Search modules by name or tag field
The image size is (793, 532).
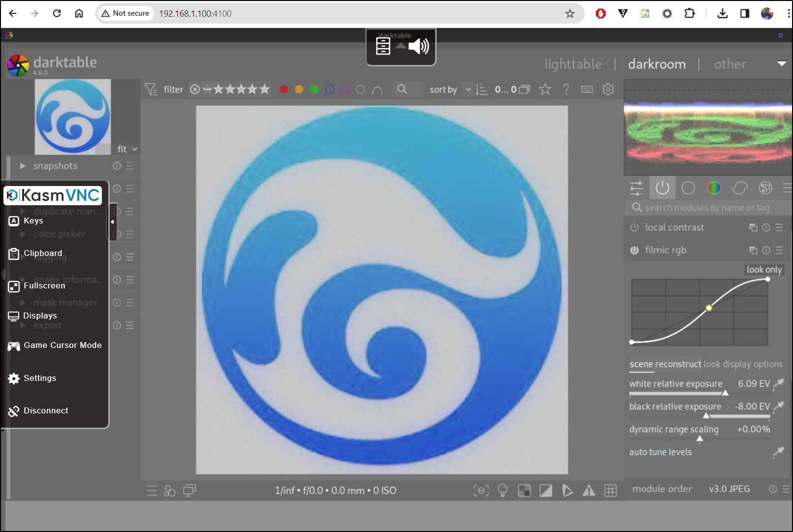click(708, 208)
